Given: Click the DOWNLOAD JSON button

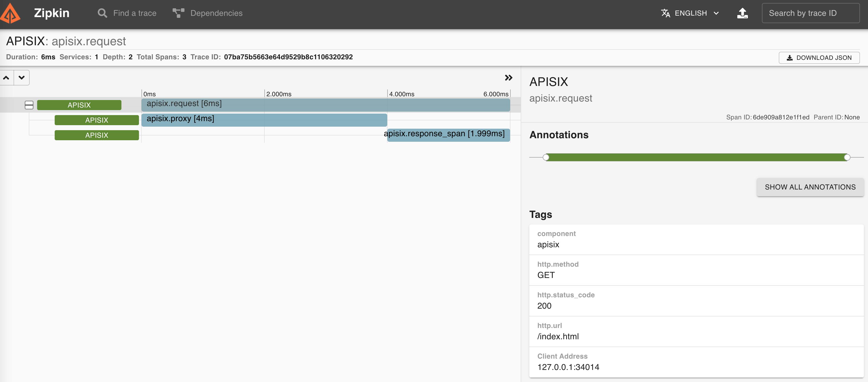Looking at the screenshot, I should (x=819, y=58).
